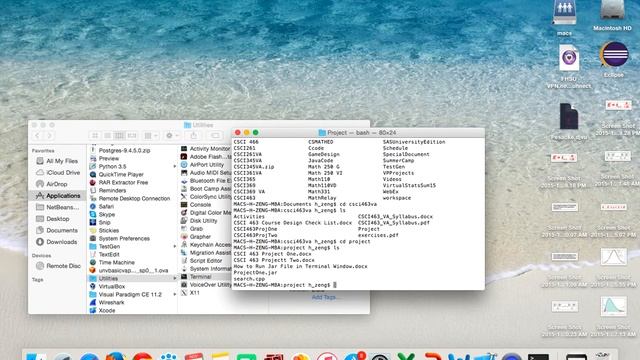This screenshot has height=360, width=640.
Task: Select the macs shared volume desktop icon
Action: [564, 12]
